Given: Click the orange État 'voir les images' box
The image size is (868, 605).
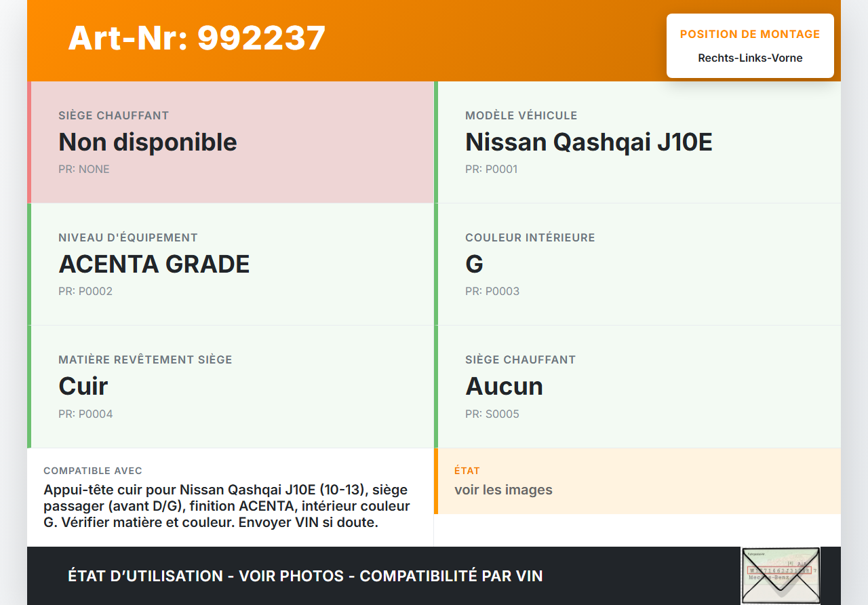Looking at the screenshot, I should 637,482.
